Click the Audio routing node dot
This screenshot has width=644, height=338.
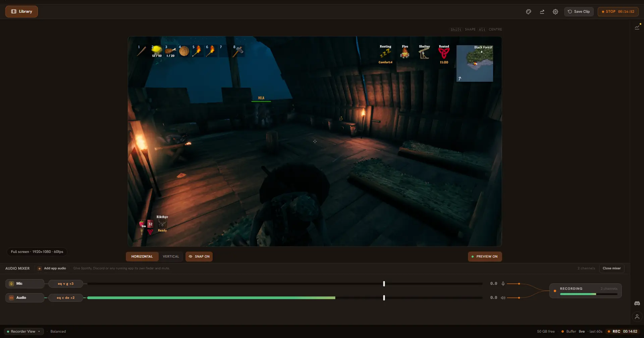[x=519, y=298]
